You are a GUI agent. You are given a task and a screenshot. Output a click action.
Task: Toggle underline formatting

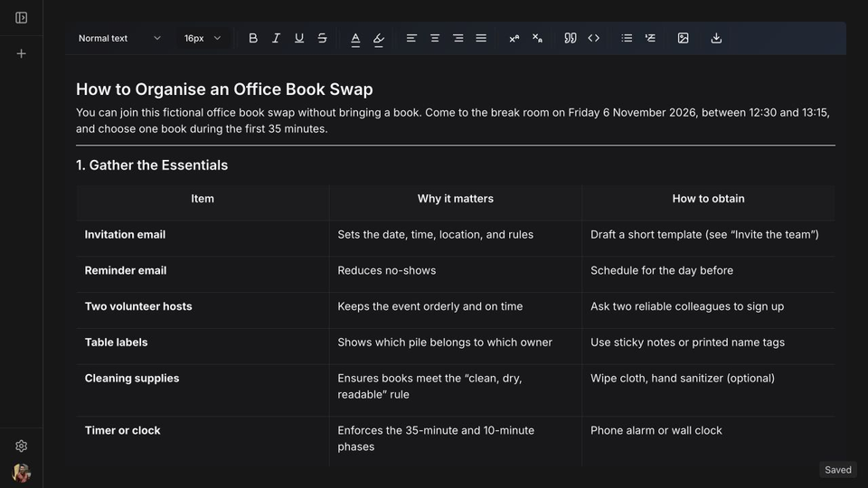tap(299, 38)
